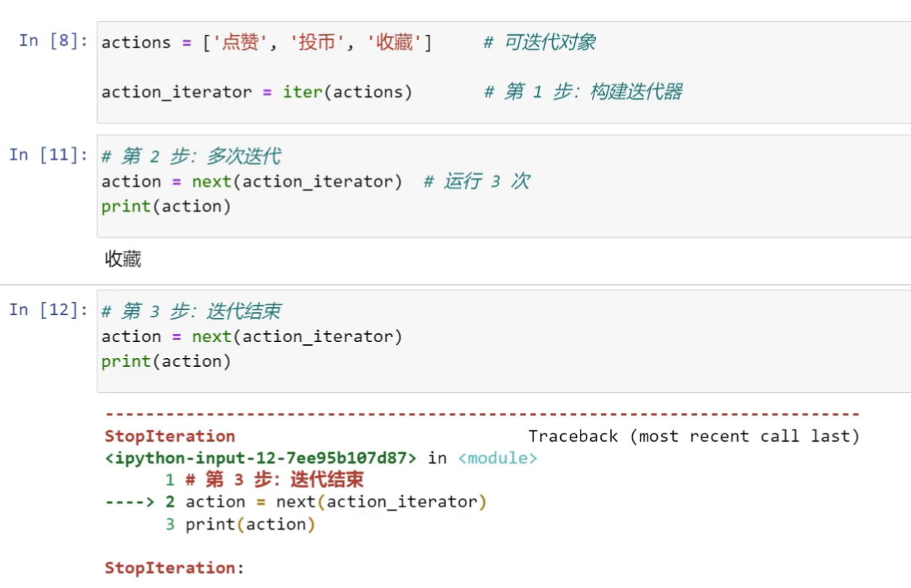Click the '收藏' output text
The width and height of the screenshot is (911, 588).
[123, 259]
